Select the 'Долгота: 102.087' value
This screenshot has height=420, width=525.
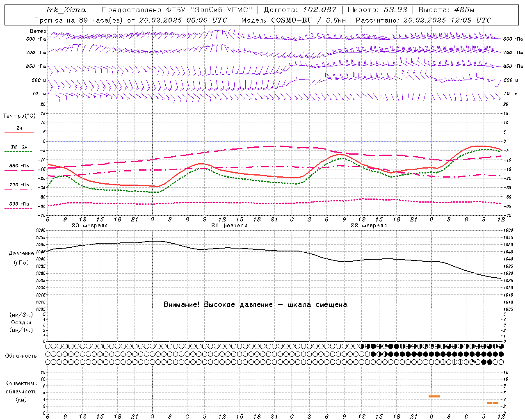(x=300, y=10)
